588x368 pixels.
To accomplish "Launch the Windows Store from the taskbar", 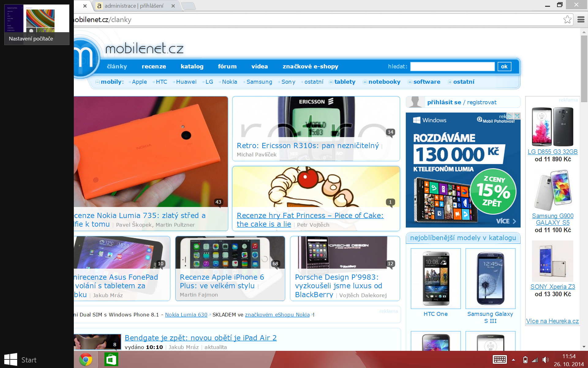I will click(x=111, y=359).
